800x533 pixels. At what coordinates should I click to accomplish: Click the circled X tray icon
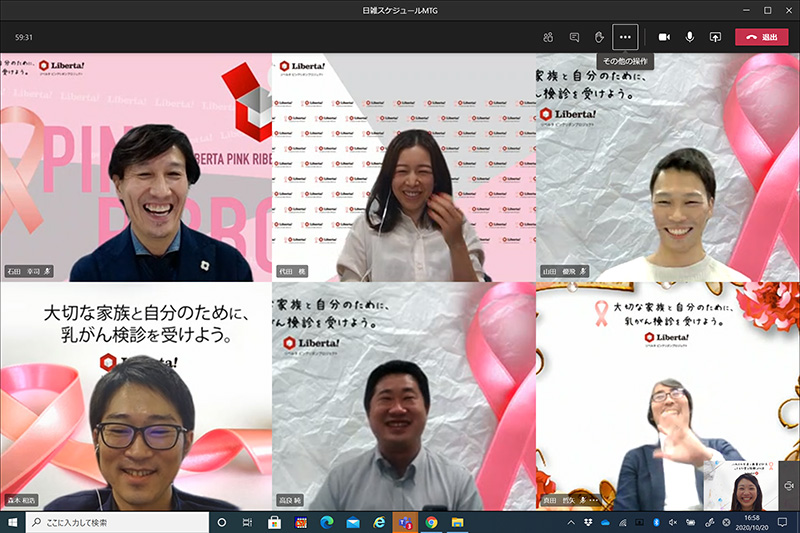click(726, 522)
